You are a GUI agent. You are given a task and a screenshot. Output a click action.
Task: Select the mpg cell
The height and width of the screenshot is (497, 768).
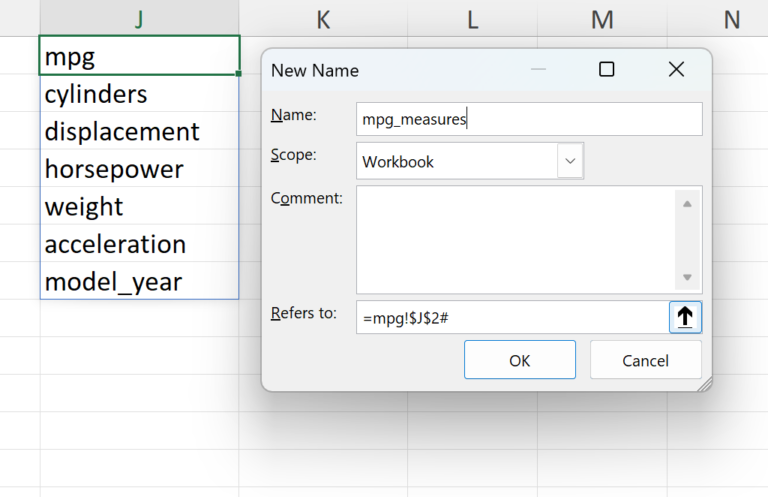click(139, 56)
